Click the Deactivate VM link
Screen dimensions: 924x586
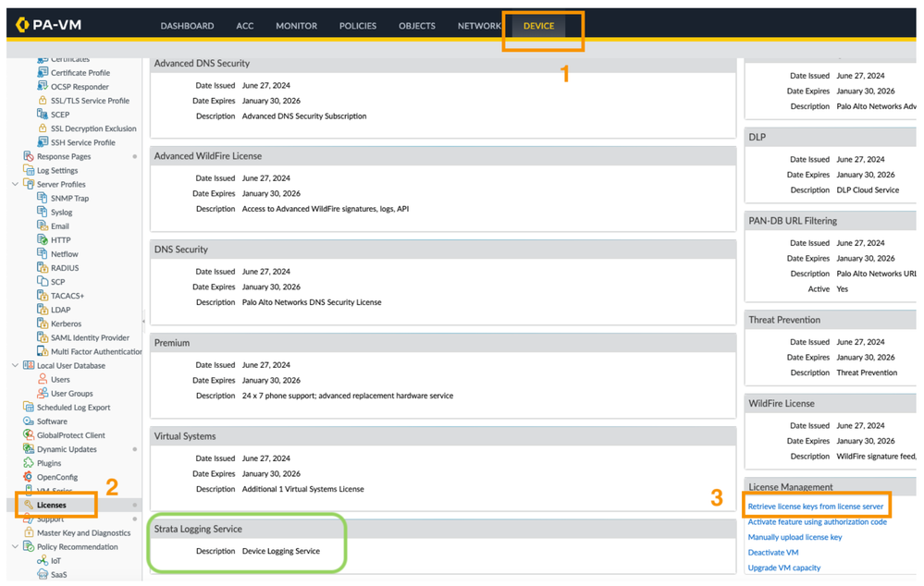773,553
